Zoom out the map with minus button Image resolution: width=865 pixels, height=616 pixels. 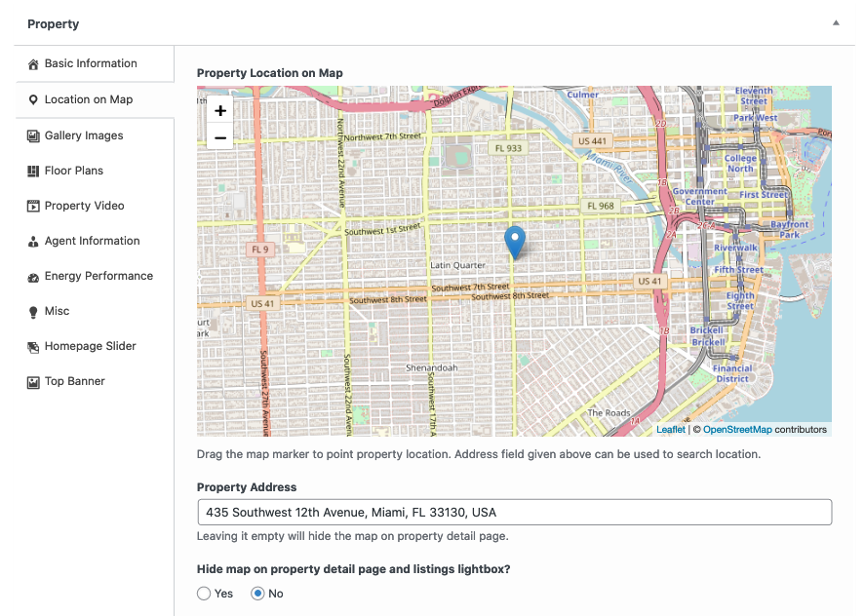pos(220,137)
